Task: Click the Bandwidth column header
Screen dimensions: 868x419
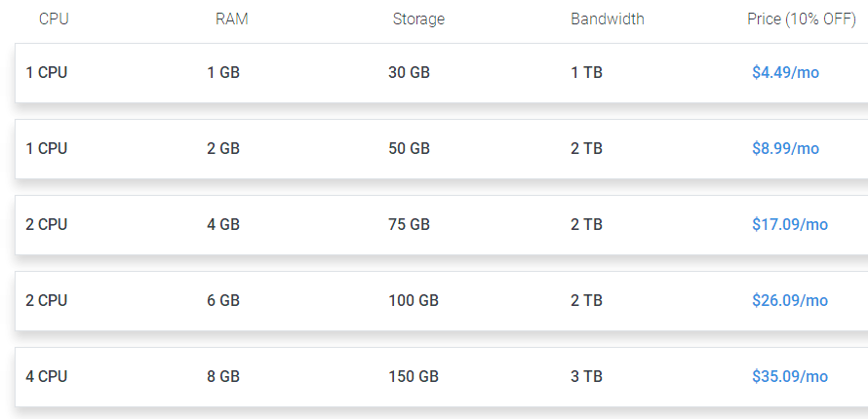Action: tap(607, 19)
